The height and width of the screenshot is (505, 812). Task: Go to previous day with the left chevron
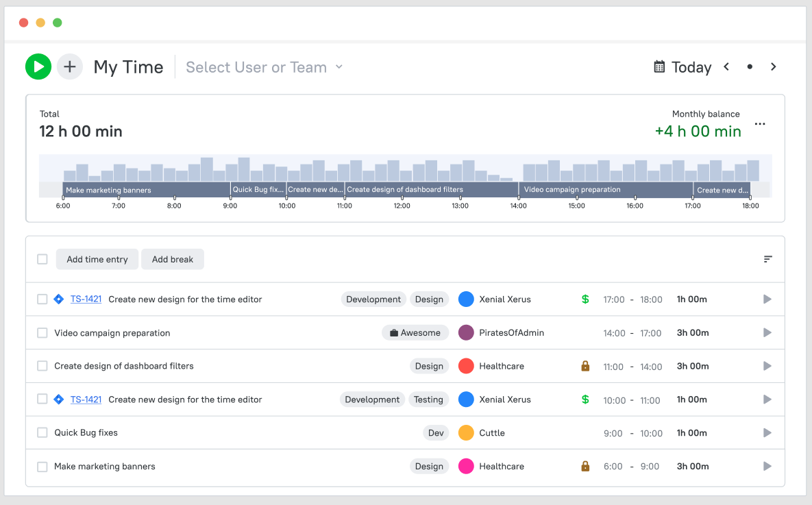[x=726, y=66]
